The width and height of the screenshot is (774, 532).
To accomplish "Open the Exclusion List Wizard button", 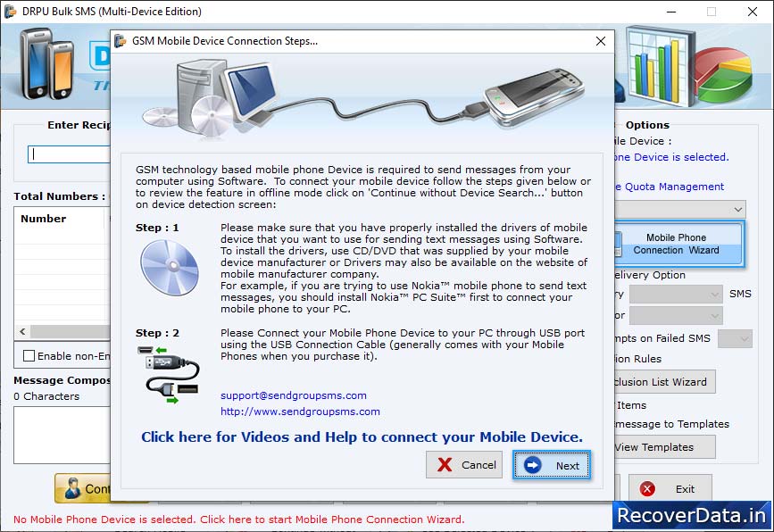I will point(664,382).
